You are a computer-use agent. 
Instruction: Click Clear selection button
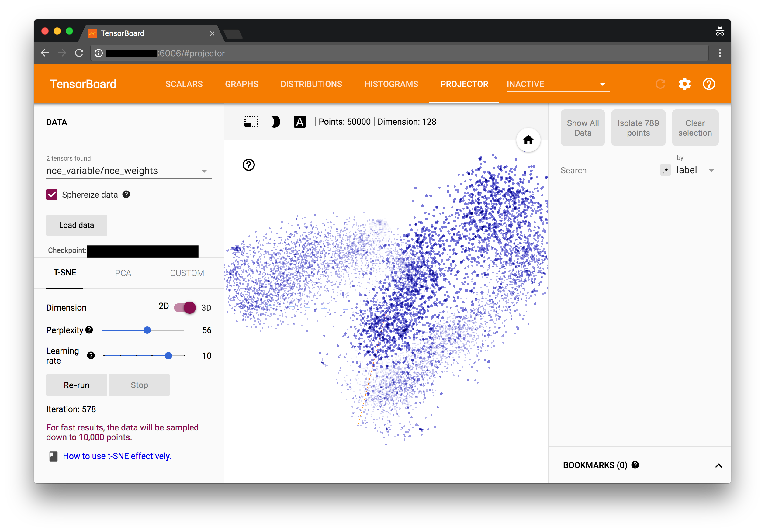pos(695,128)
